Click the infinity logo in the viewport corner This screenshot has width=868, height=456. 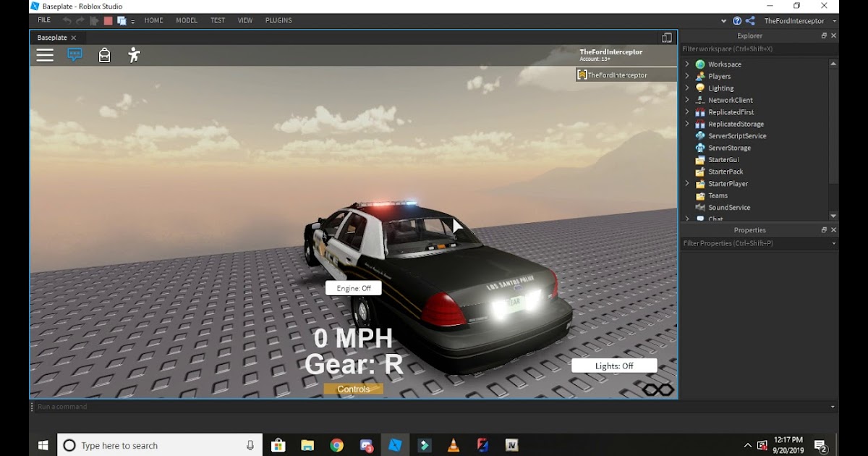pyautogui.click(x=658, y=390)
